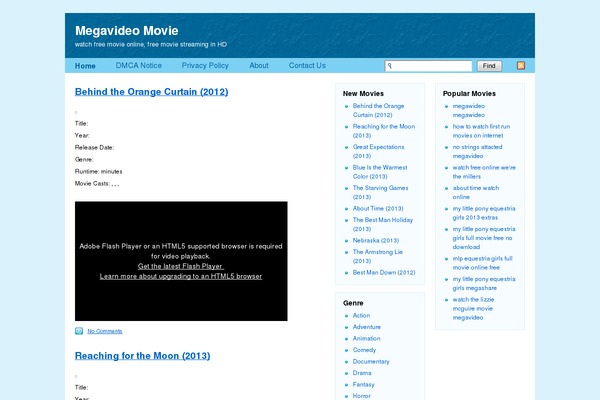Select the Action genre

pos(361,315)
